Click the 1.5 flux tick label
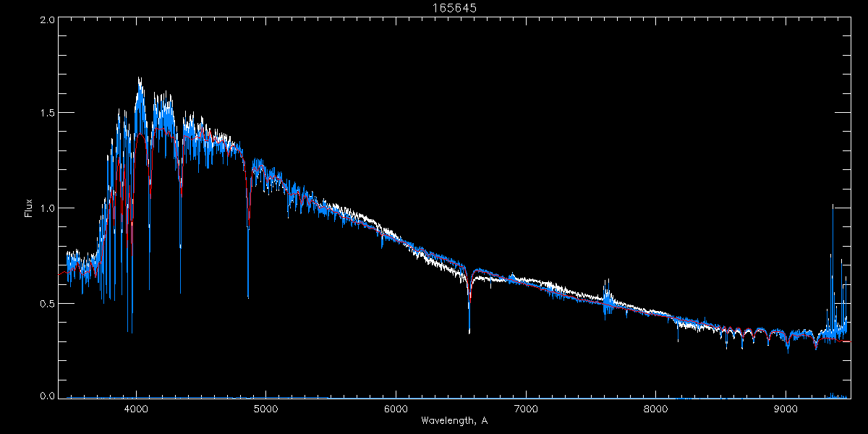868x434 pixels. tap(48, 114)
